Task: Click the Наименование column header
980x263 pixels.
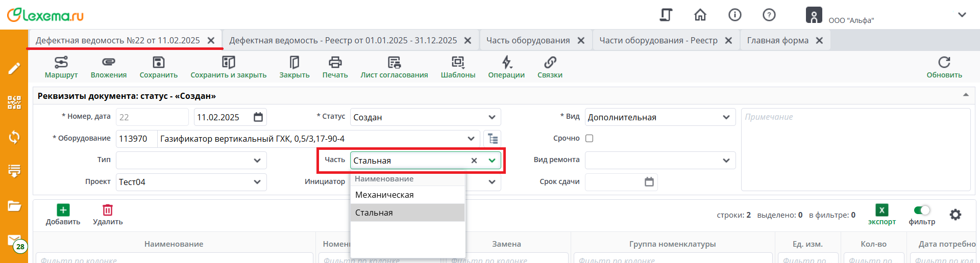Action: tap(174, 244)
